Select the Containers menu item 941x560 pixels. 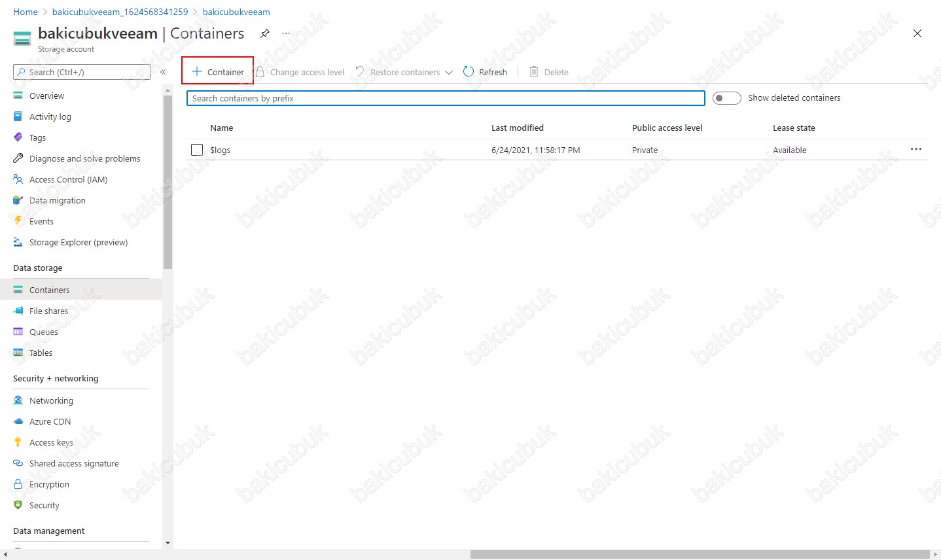tap(81, 290)
